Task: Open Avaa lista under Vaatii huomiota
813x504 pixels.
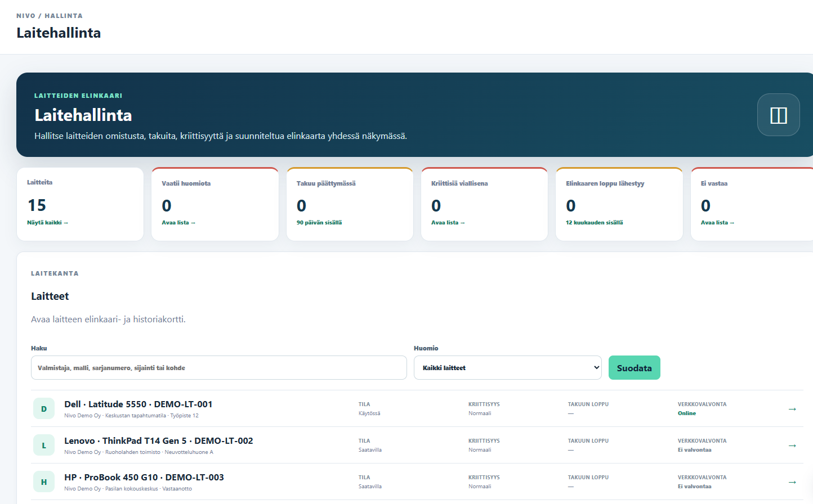Action: [178, 223]
